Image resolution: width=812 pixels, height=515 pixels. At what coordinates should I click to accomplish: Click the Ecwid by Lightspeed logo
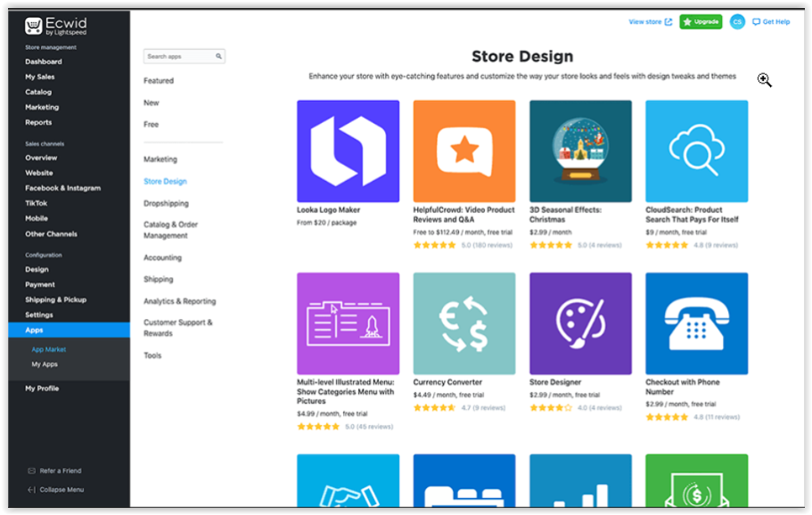(x=56, y=26)
